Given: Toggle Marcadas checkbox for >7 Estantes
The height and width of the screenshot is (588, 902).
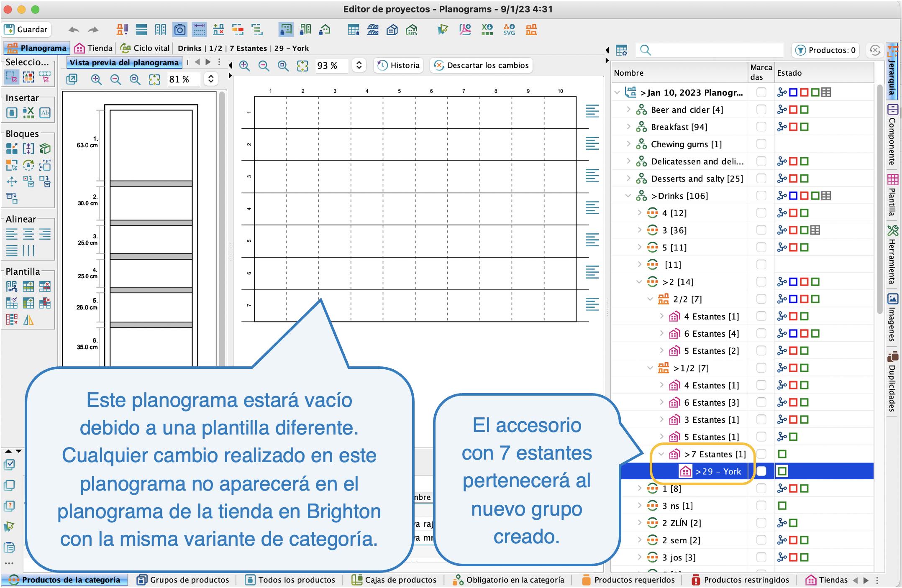Looking at the screenshot, I should tap(761, 454).
